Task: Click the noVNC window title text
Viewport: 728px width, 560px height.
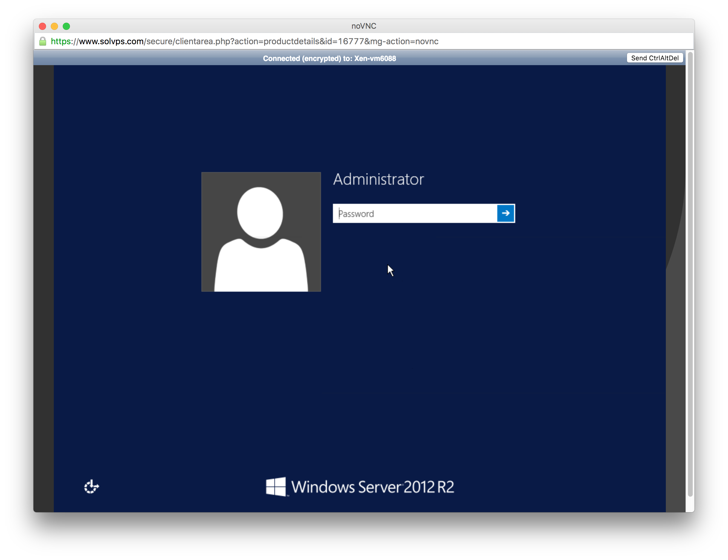Action: (364, 26)
